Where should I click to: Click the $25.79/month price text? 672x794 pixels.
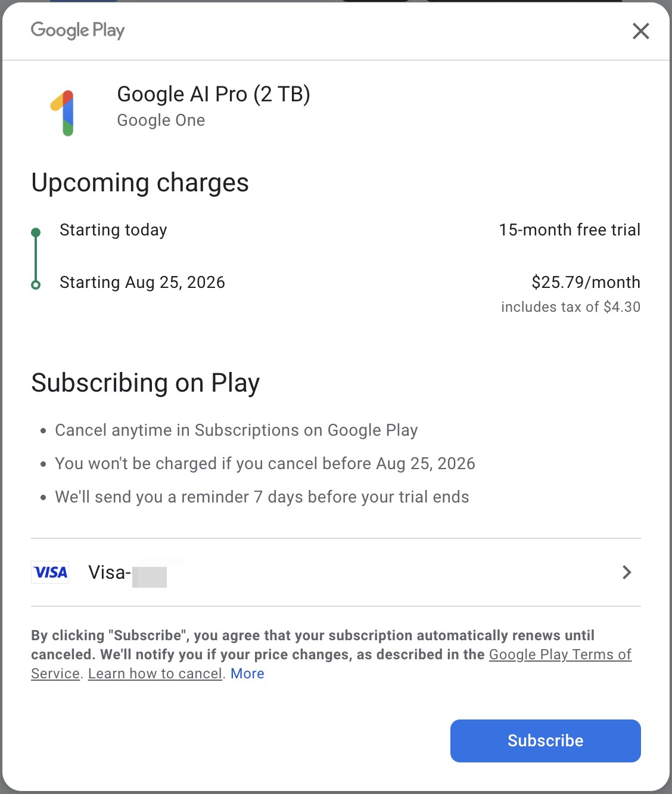coord(586,282)
